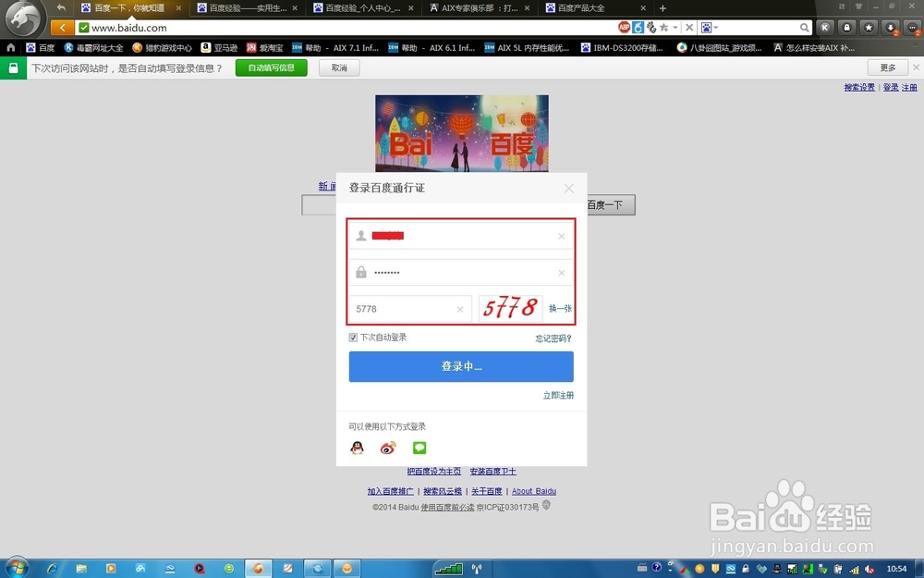Open Internet Explorer from the taskbar
The height and width of the screenshot is (578, 924).
coord(52,569)
